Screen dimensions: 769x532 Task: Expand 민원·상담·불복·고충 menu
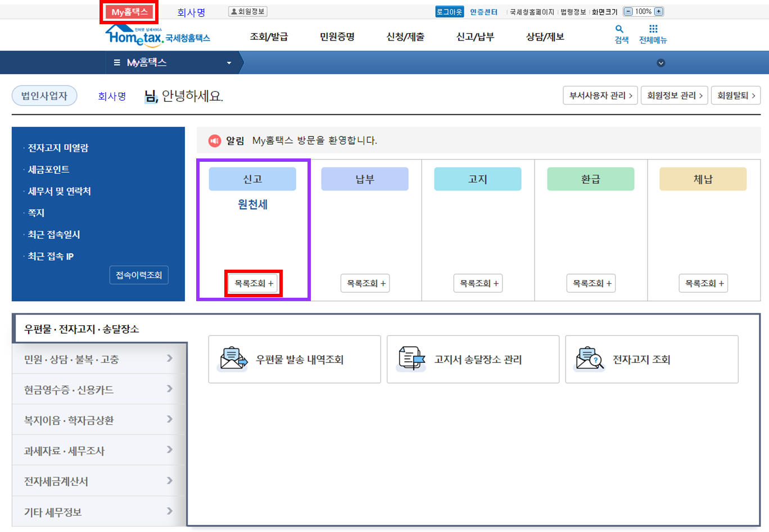[99, 359]
